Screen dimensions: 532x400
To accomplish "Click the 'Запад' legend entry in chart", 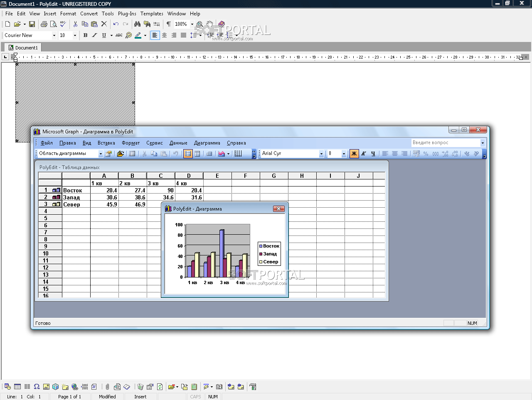I will tap(268, 254).
